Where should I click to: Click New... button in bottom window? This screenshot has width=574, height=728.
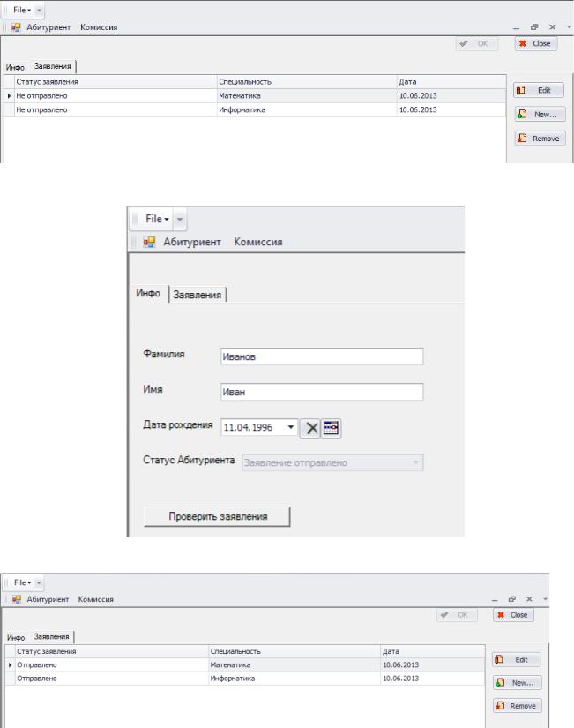tap(518, 683)
